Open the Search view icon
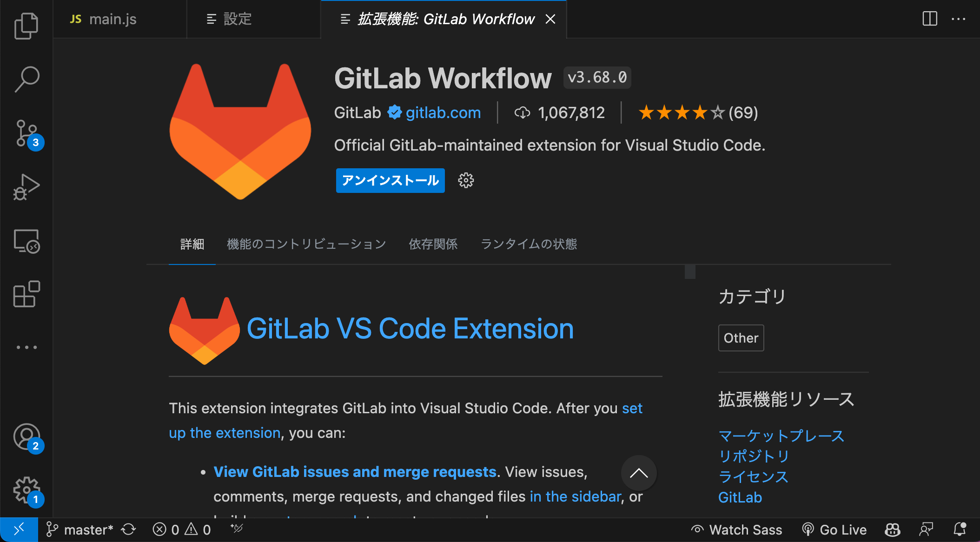980x542 pixels. pyautogui.click(x=26, y=79)
